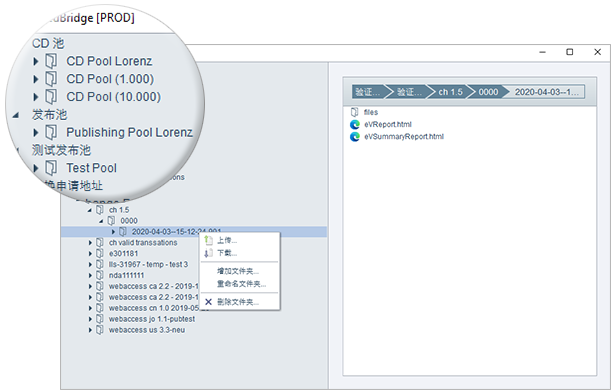Click the folder icon beside nda111111
The width and height of the screenshot is (611, 390).
pos(100,275)
